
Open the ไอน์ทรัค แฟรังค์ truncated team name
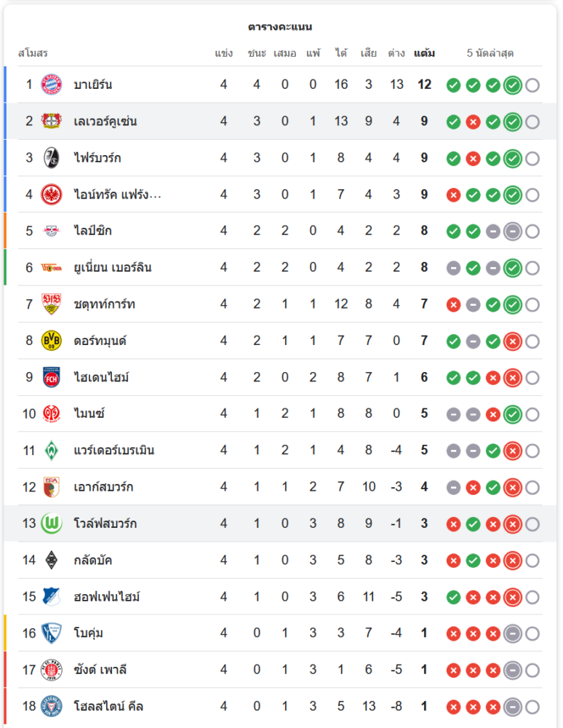point(117,194)
